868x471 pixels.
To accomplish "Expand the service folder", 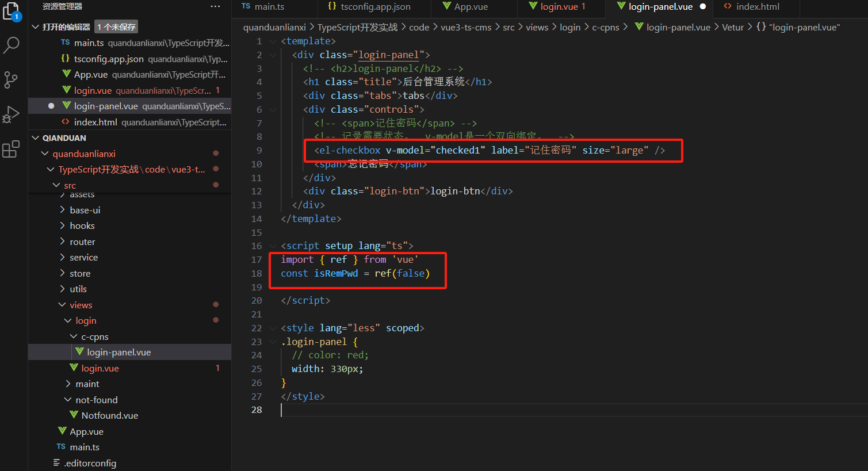I will pyautogui.click(x=62, y=258).
